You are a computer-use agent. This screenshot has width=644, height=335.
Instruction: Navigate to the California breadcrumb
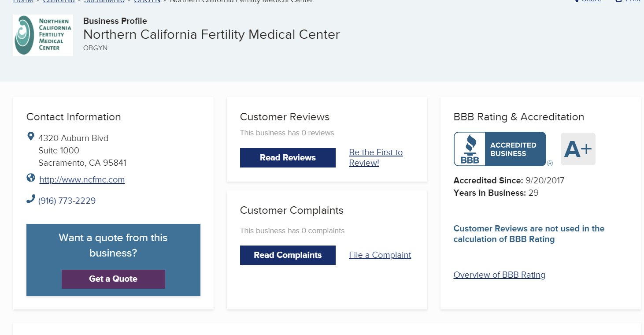tap(59, 1)
